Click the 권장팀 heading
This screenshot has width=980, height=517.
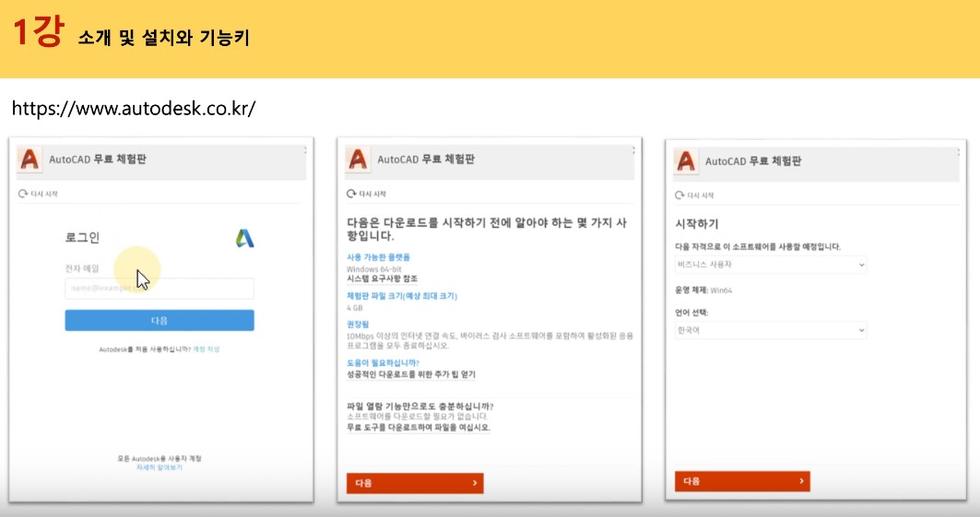358,324
